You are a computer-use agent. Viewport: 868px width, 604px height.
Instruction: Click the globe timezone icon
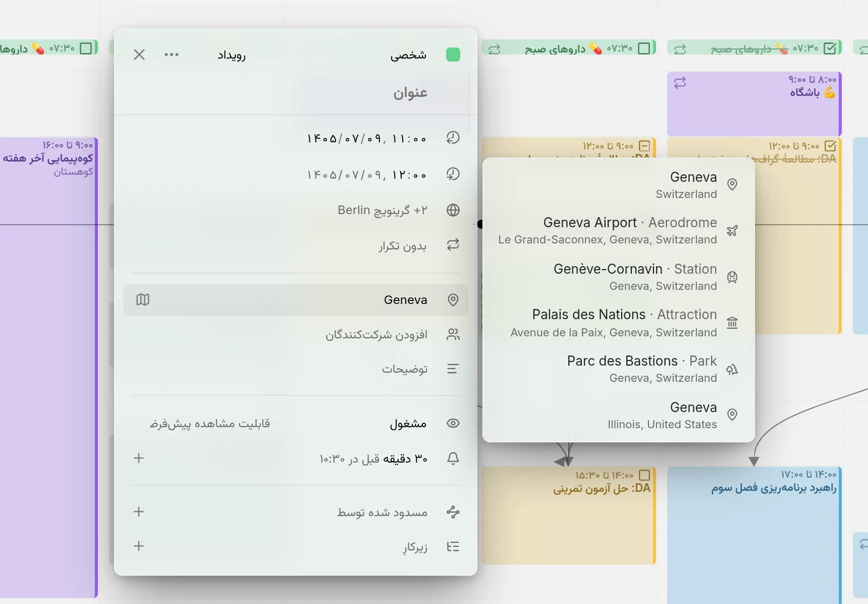[x=453, y=210]
